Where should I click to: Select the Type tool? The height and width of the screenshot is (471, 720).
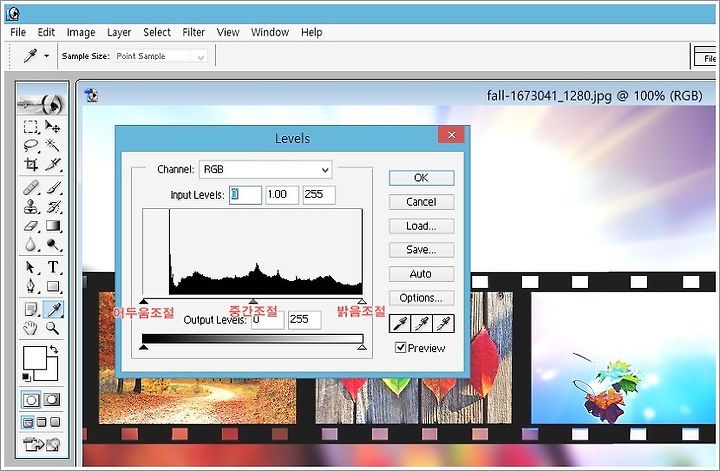(53, 267)
